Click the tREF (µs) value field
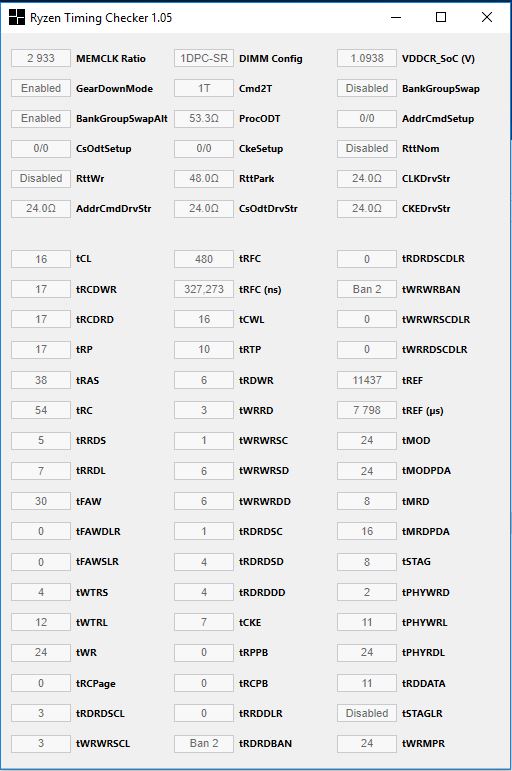The image size is (512, 771). pos(366,410)
